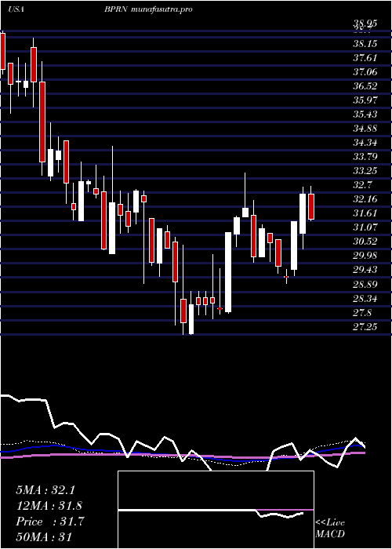
Task: Select the last red candlestick on the right
Action: [x=311, y=206]
